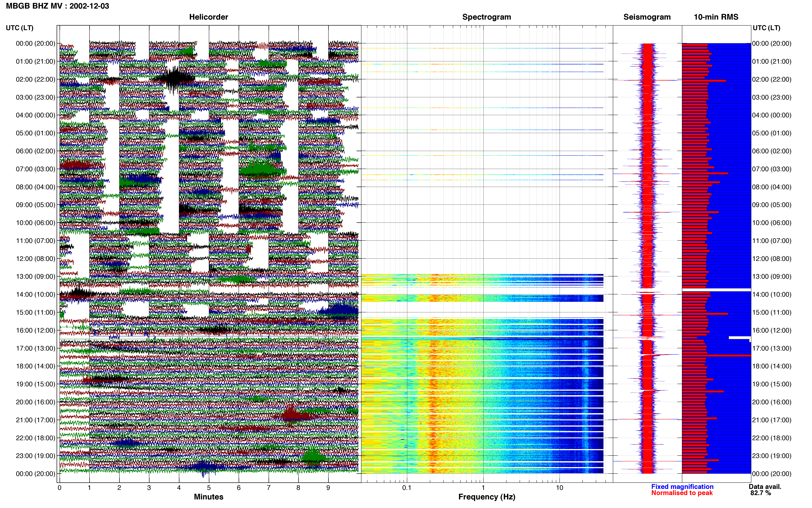The width and height of the screenshot is (812, 508).
Task: Click the right '22:00 (18:00)' time label
Action: click(772, 438)
